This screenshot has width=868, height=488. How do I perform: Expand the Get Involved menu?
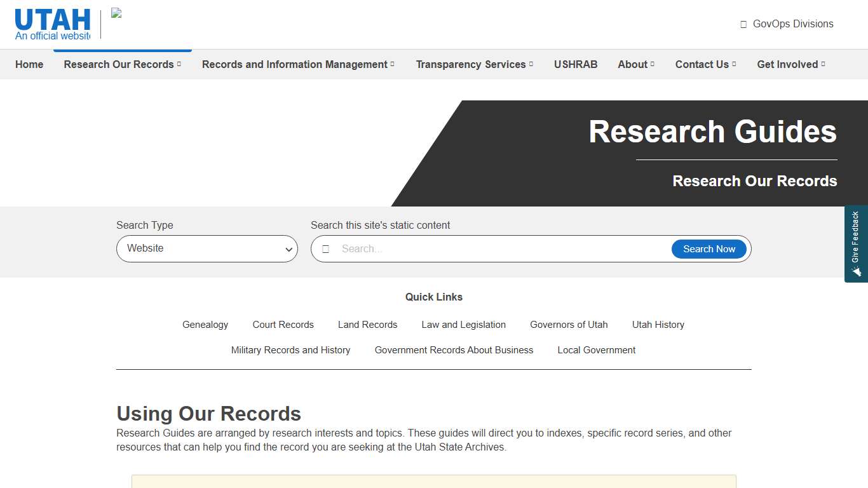coord(790,64)
